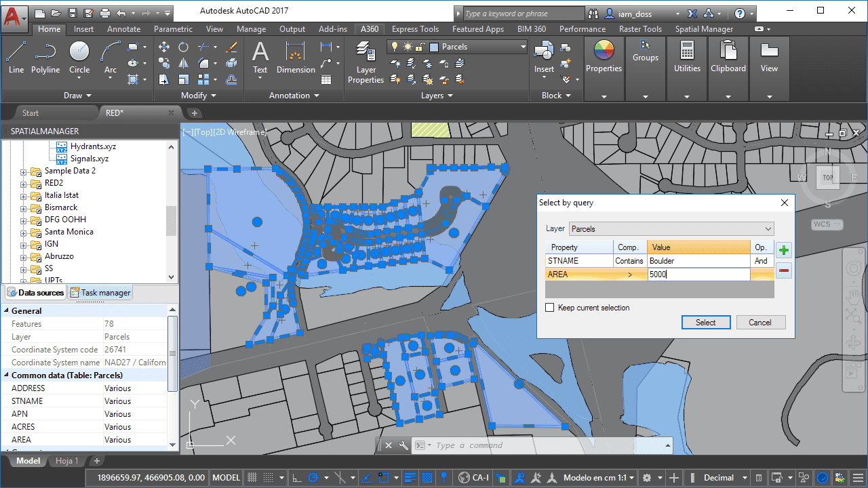The width and height of the screenshot is (868, 488).
Task: Select the Polyline tool
Action: (x=45, y=58)
